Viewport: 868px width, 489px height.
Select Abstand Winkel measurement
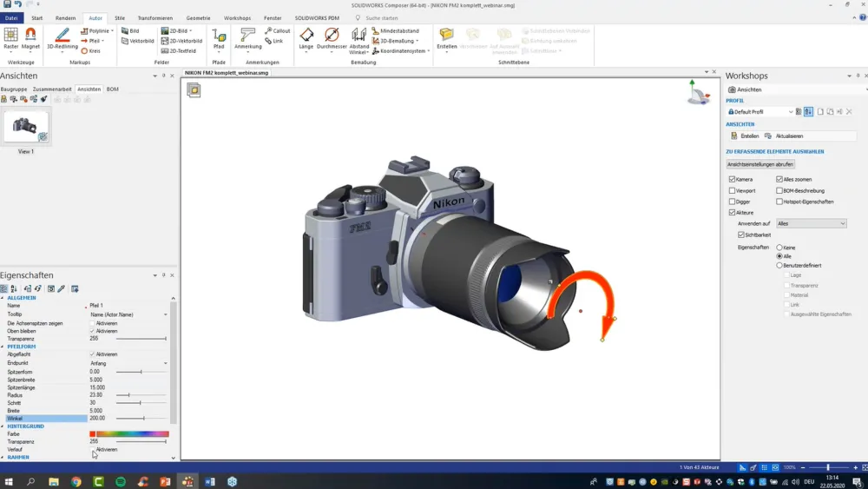[x=358, y=41]
